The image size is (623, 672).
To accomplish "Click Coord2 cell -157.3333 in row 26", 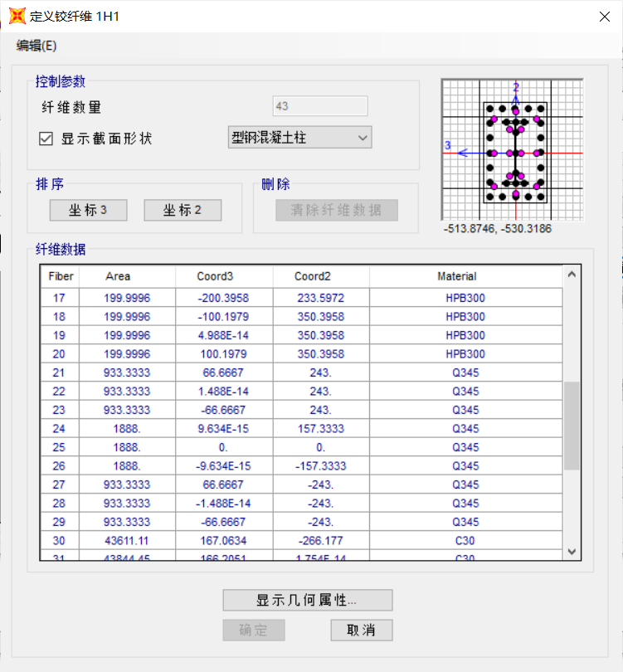I will (321, 466).
